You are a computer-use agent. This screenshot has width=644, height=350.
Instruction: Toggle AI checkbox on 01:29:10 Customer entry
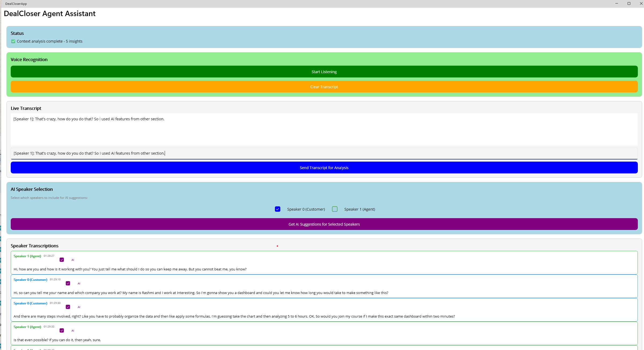pyautogui.click(x=68, y=283)
